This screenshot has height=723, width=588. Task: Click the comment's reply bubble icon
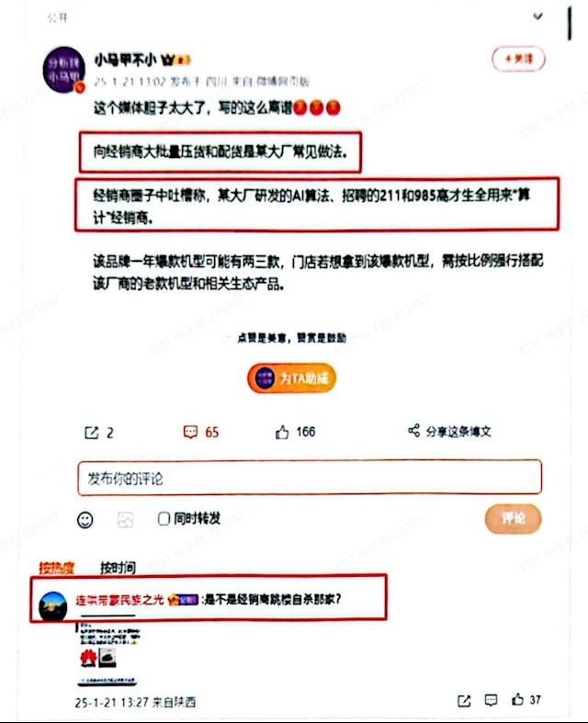coord(492,700)
